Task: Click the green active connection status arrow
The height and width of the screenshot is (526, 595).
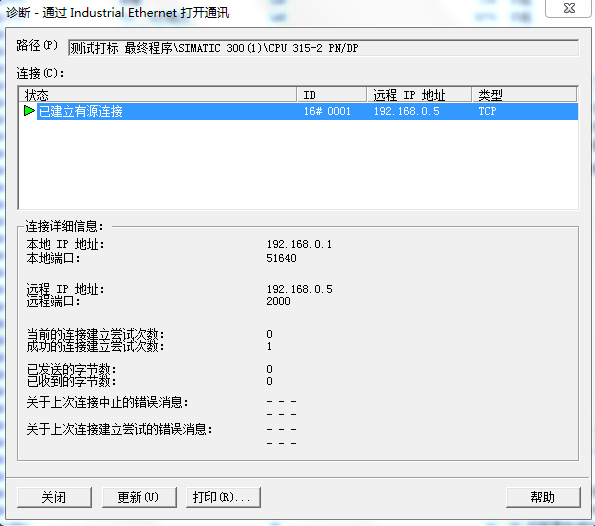Action: pos(29,111)
